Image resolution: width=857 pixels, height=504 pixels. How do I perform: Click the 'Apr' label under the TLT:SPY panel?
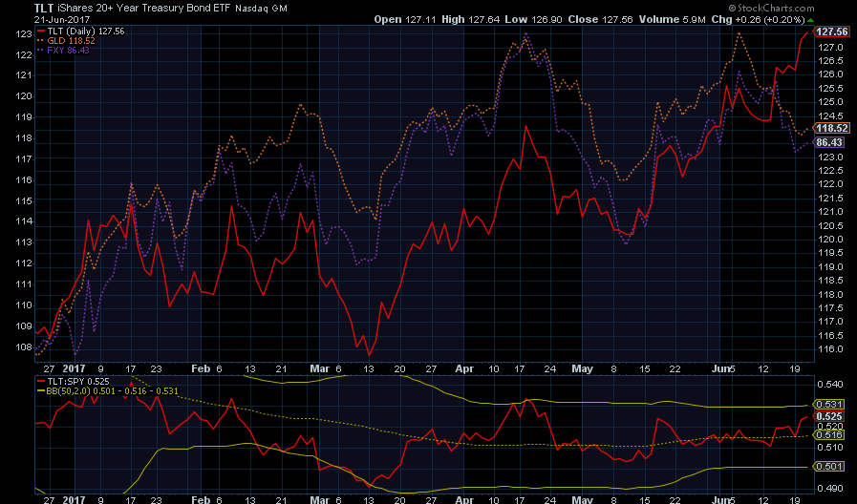464,499
